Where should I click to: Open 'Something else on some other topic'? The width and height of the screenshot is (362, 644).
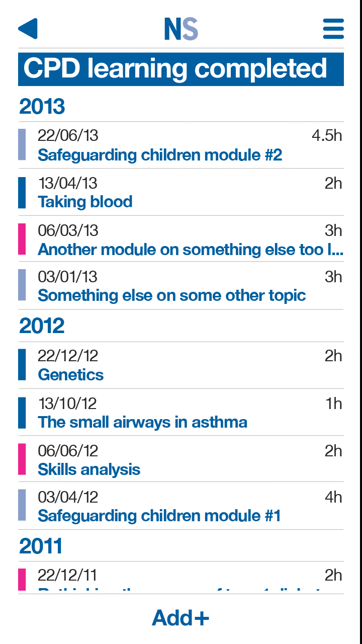pos(171,295)
